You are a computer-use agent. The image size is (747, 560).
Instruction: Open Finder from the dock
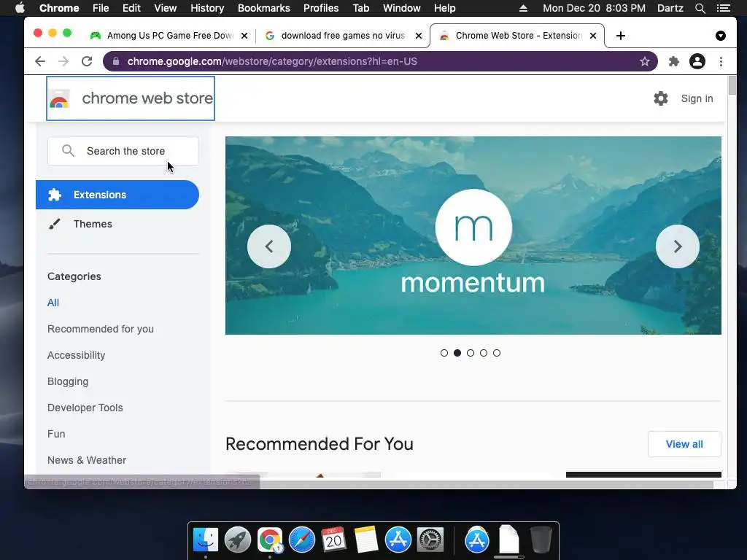pyautogui.click(x=205, y=540)
